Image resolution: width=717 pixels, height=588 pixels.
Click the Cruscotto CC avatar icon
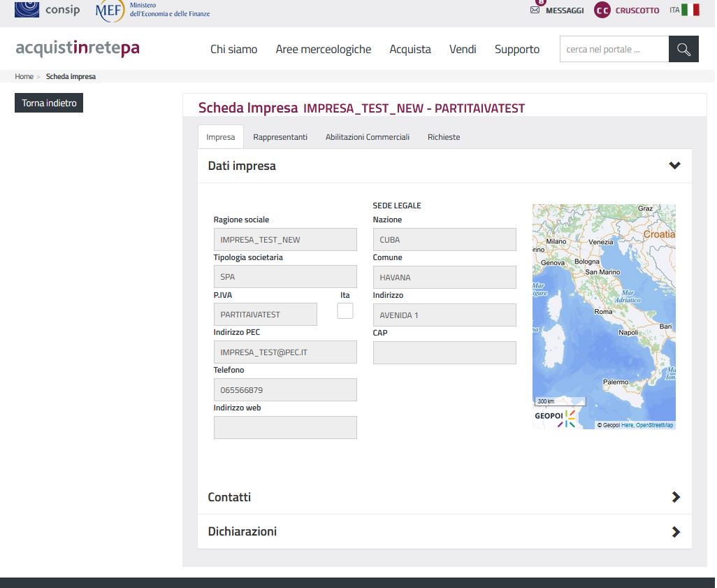coord(602,10)
